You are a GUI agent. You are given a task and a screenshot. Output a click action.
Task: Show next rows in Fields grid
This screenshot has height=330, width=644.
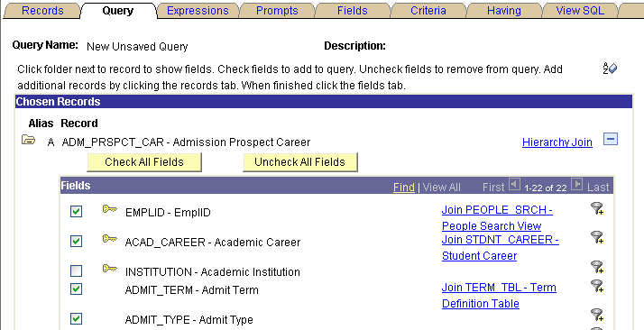577,185
